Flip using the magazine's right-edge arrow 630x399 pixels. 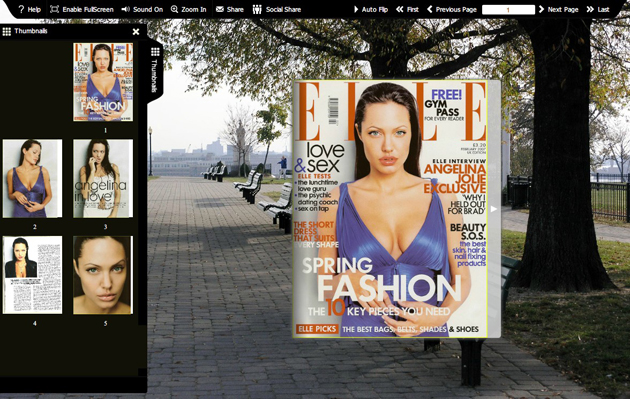[494, 209]
